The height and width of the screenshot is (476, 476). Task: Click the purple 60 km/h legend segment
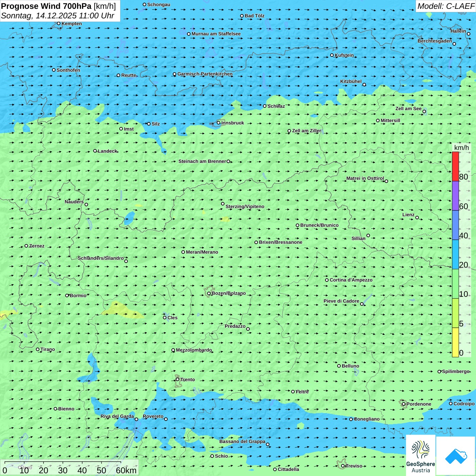455,196
